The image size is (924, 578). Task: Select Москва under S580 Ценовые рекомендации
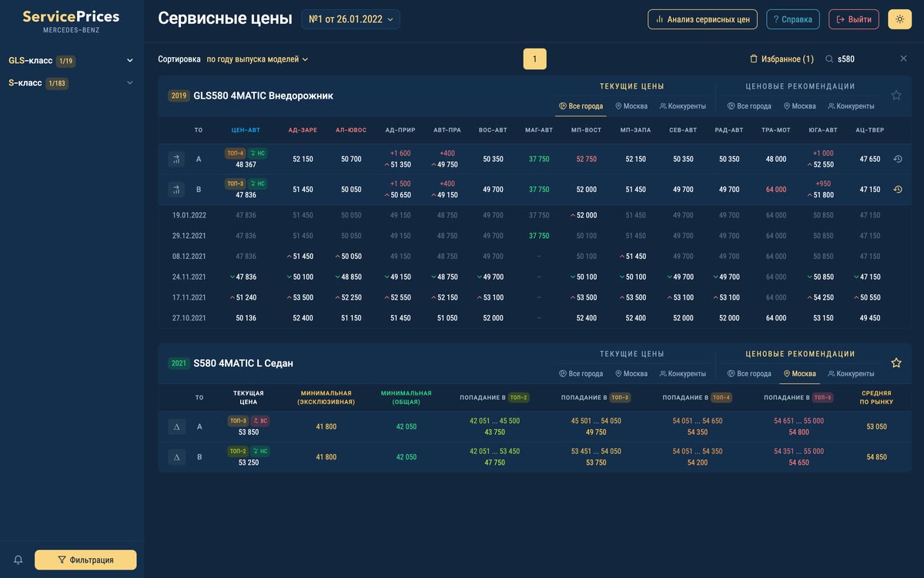click(799, 374)
